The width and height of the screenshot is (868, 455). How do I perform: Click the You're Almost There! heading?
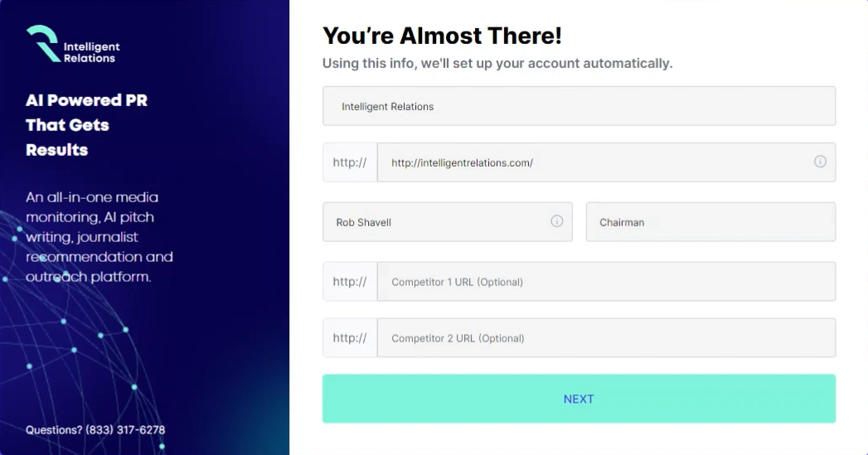click(442, 36)
